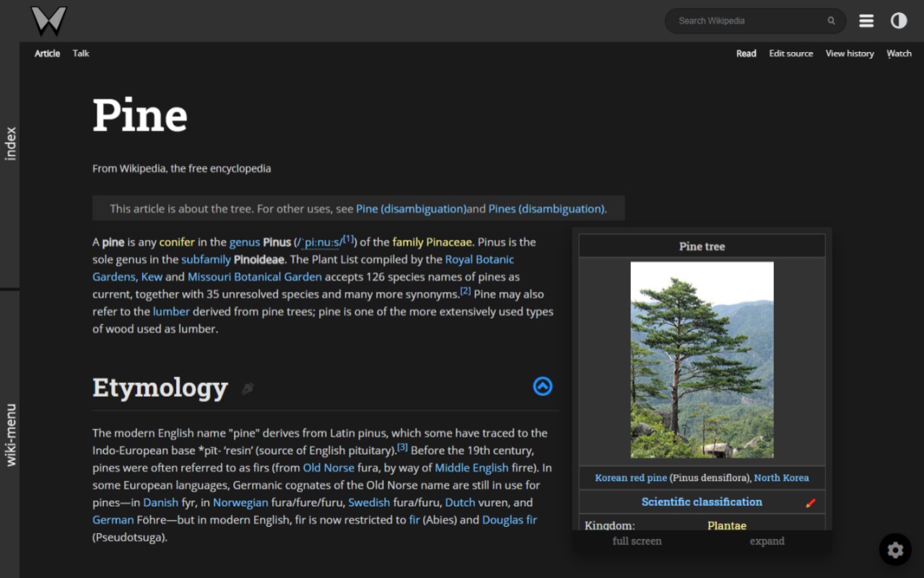Follow the subfamily link
The image size is (924, 578).
click(x=206, y=259)
